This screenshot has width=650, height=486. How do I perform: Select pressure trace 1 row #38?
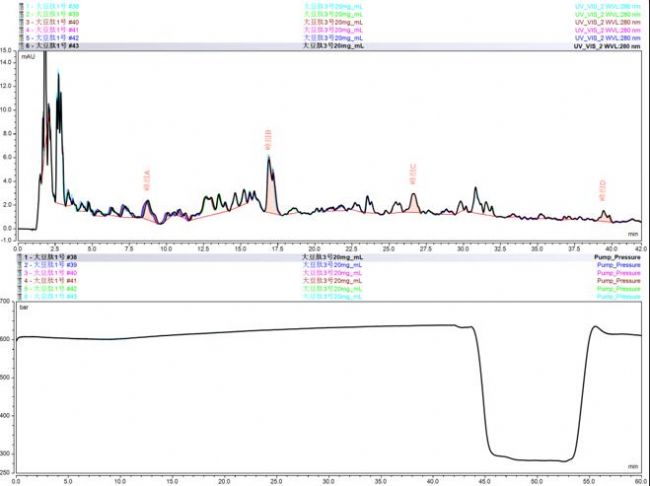click(x=52, y=257)
